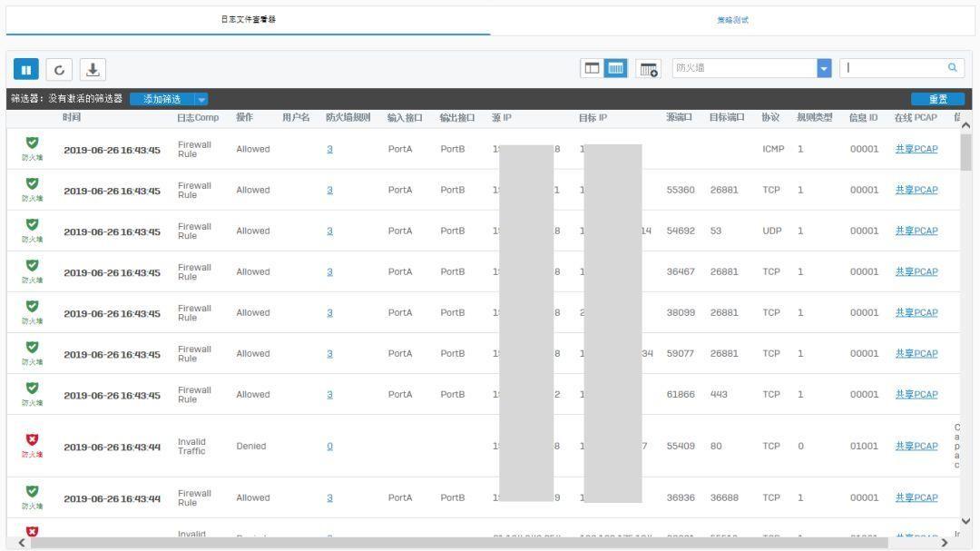Click the 防火墙规则 column header
980x551 pixels.
348,117
